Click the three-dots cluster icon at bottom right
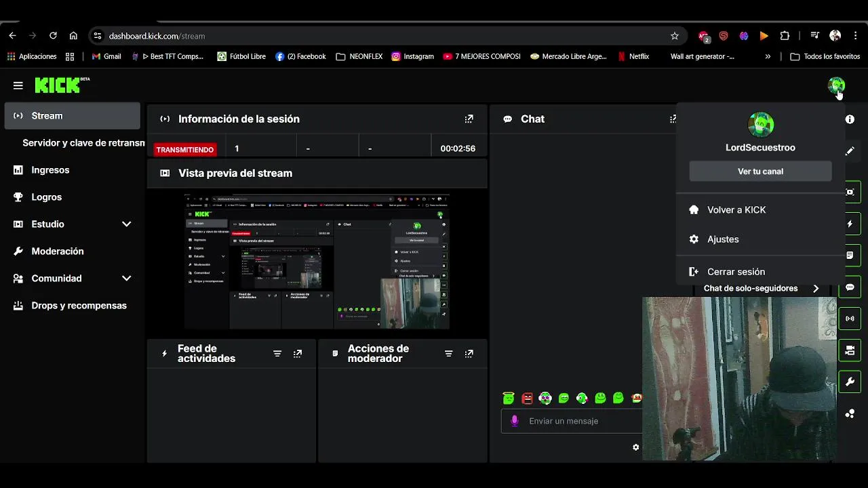Viewport: 868px width, 488px height. coord(850,413)
